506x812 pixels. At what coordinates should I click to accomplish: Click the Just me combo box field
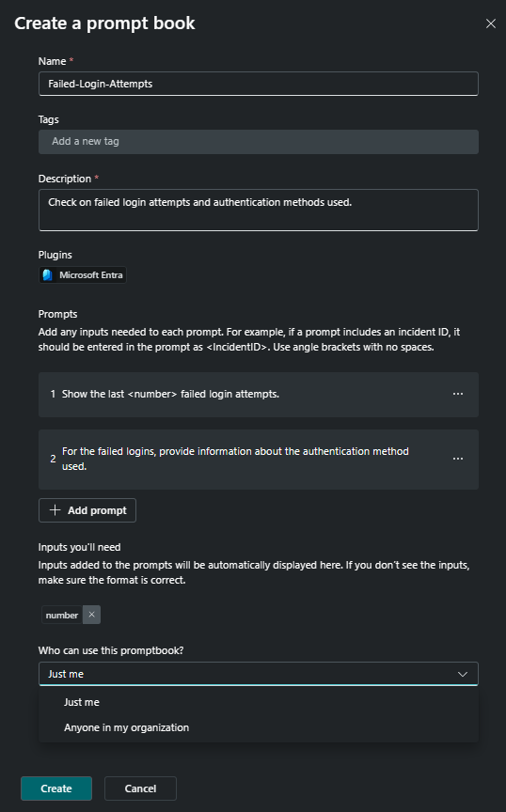(x=259, y=674)
